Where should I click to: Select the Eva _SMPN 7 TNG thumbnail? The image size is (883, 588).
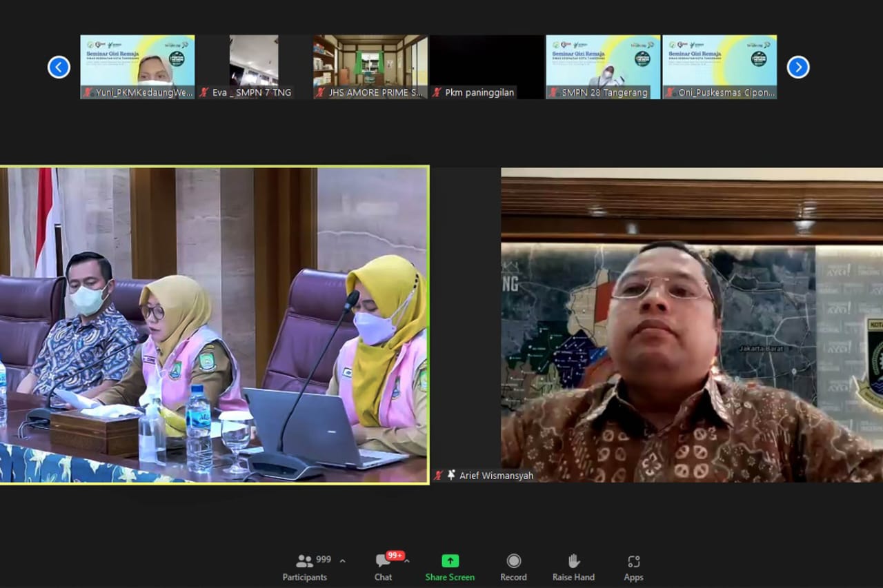pos(253,62)
